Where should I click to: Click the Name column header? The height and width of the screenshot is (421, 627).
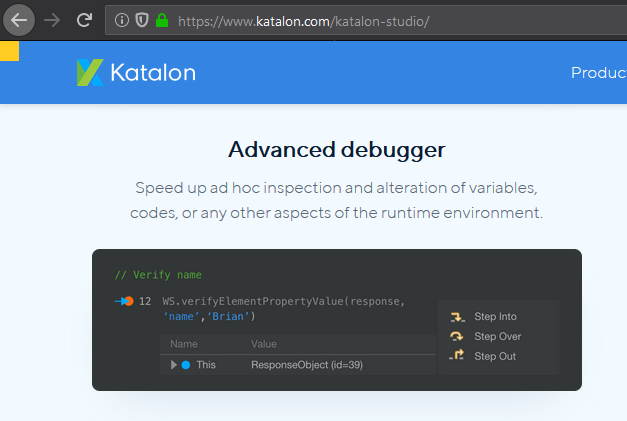pos(184,344)
